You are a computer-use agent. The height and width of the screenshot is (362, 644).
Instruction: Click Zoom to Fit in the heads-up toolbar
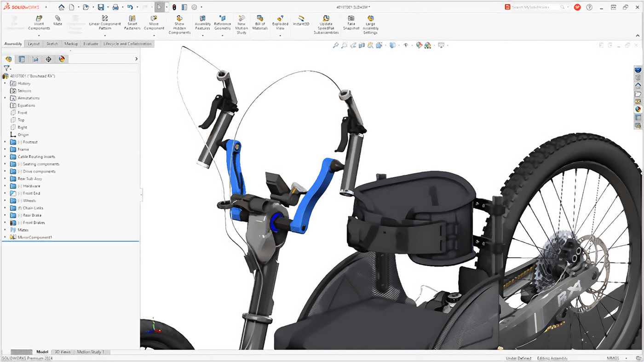pyautogui.click(x=335, y=45)
